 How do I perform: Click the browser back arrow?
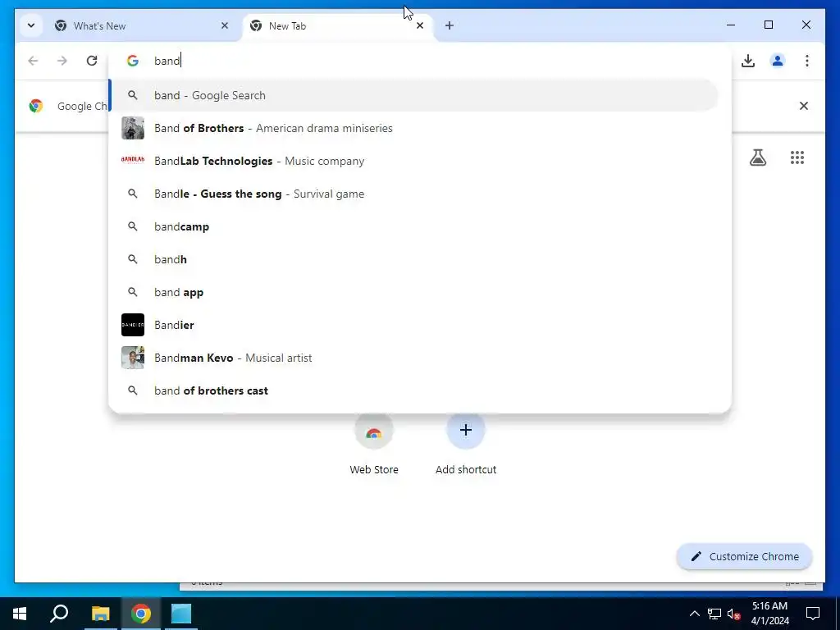pyautogui.click(x=33, y=61)
